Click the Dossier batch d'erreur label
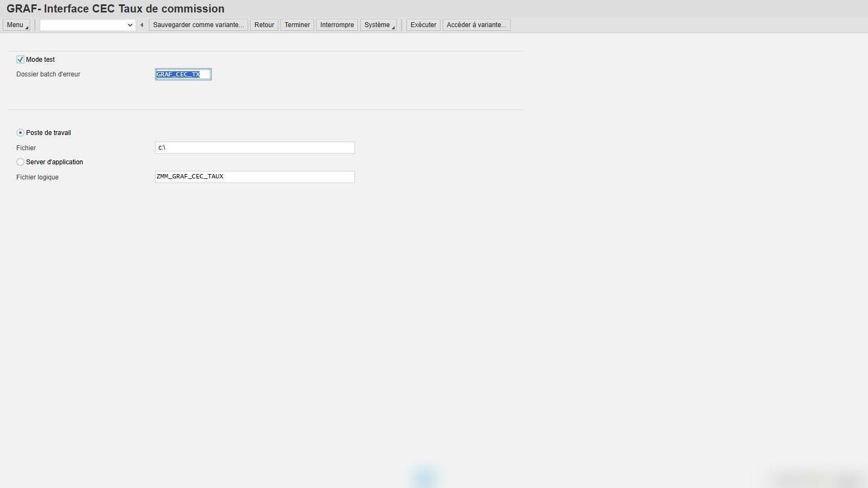This screenshot has width=868, height=488. 48,74
